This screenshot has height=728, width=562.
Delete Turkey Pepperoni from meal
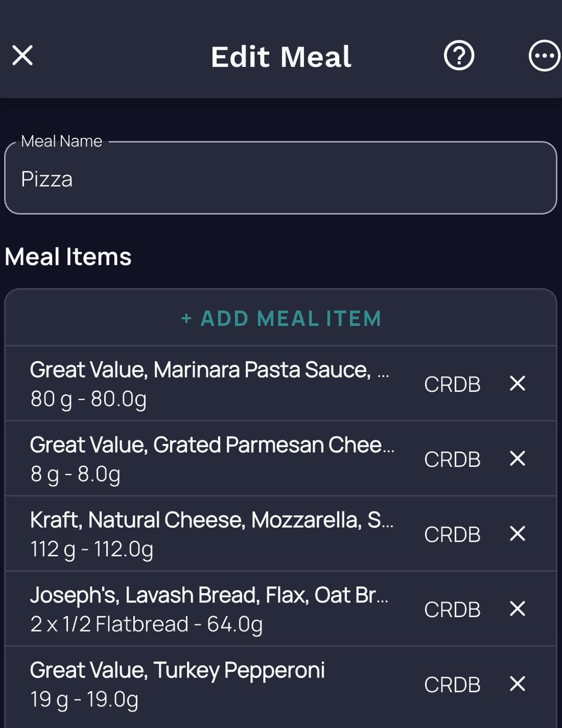[x=517, y=683]
